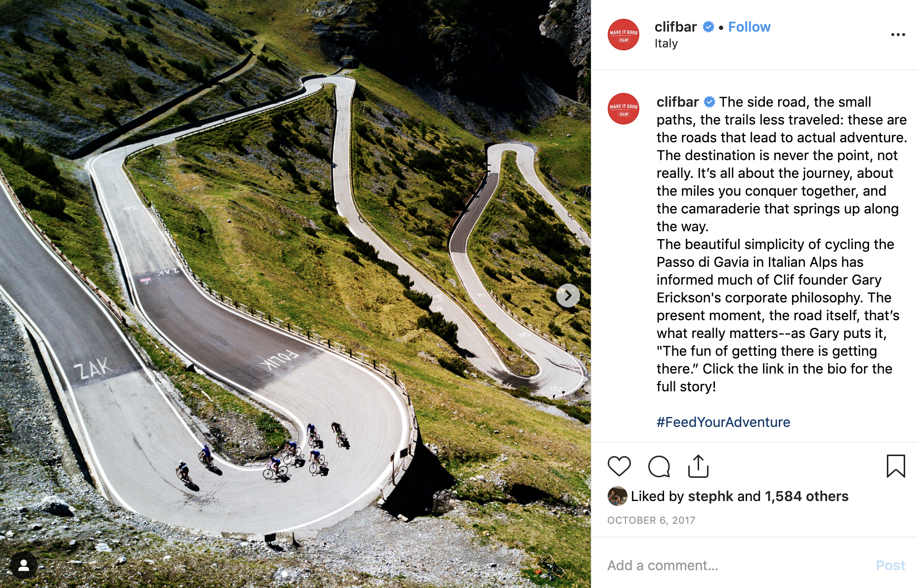Open the clifbar username in the header
The image size is (917, 588).
click(x=675, y=27)
